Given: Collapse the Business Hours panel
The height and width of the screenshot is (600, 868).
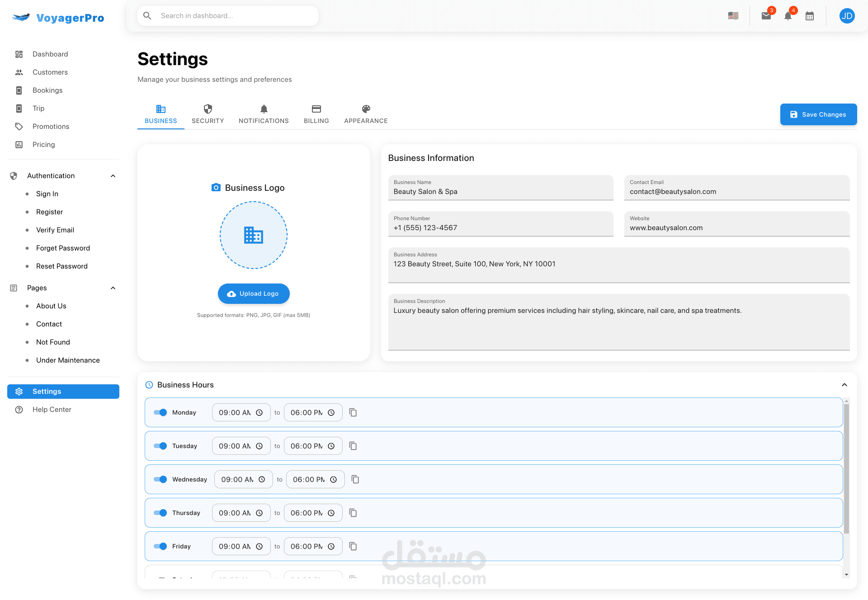Looking at the screenshot, I should coord(844,385).
